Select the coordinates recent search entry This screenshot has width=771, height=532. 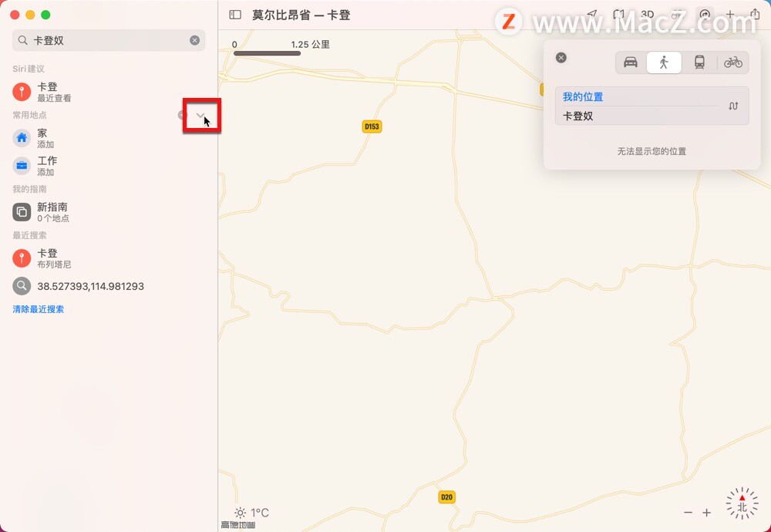[x=109, y=286]
